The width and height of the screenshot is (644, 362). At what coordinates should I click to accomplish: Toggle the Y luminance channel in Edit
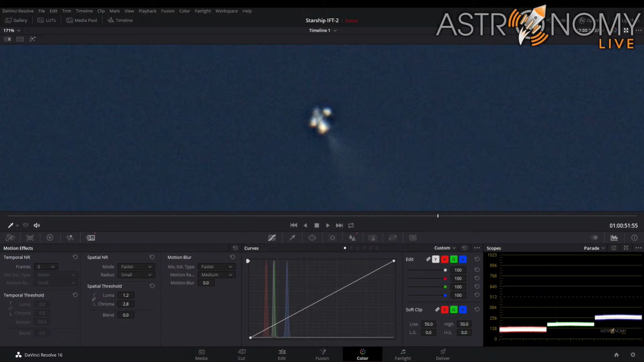(x=436, y=259)
